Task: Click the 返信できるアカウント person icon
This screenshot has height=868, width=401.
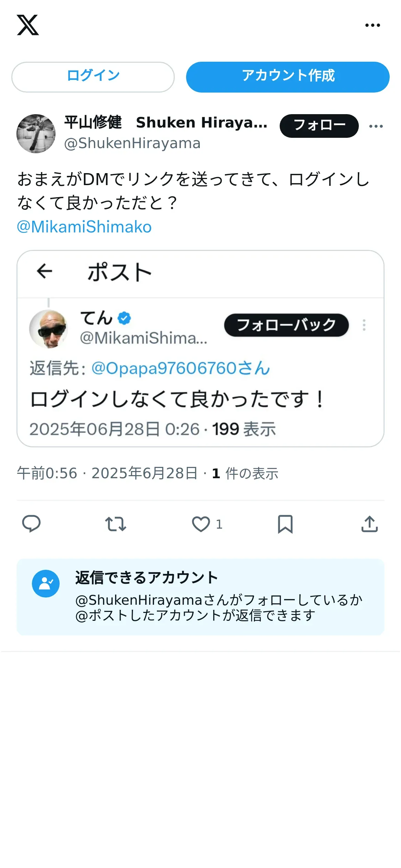Action: [46, 584]
